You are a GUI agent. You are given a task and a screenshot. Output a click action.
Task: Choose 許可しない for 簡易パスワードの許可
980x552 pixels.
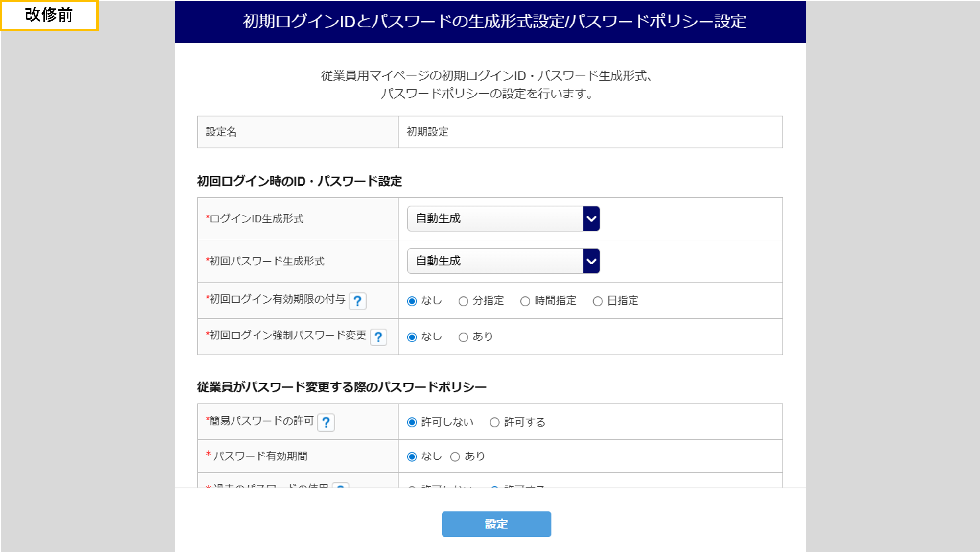[x=412, y=422]
